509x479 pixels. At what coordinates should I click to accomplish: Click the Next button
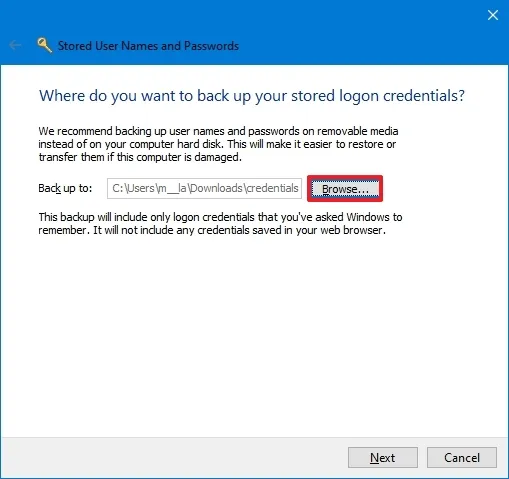pos(383,458)
